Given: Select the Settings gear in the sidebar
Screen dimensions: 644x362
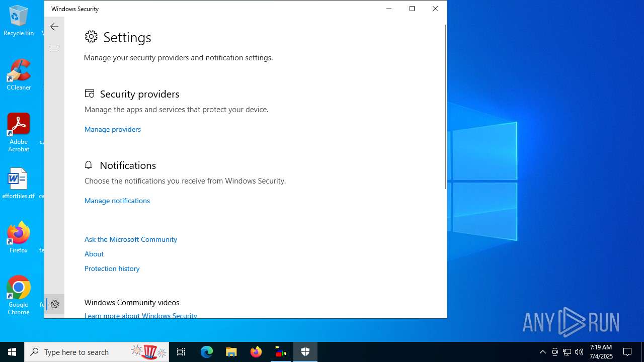Looking at the screenshot, I should click(x=55, y=304).
